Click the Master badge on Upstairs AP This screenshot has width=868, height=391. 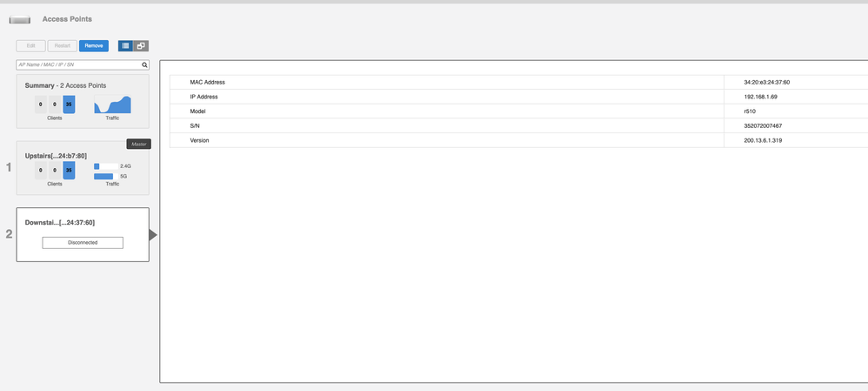click(138, 144)
